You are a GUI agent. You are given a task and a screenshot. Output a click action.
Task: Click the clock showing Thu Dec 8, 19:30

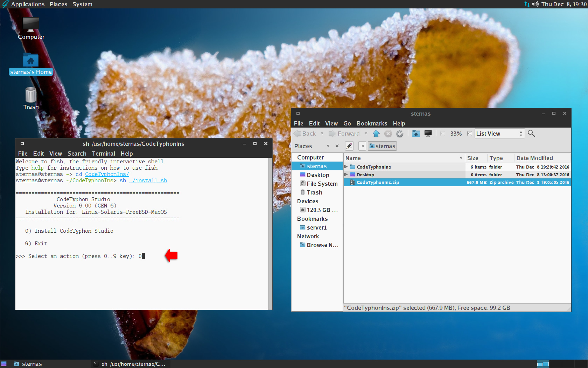[564, 4]
